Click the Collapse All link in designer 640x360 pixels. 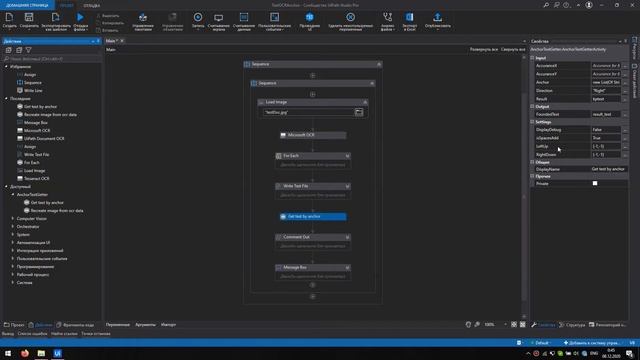click(x=513, y=49)
